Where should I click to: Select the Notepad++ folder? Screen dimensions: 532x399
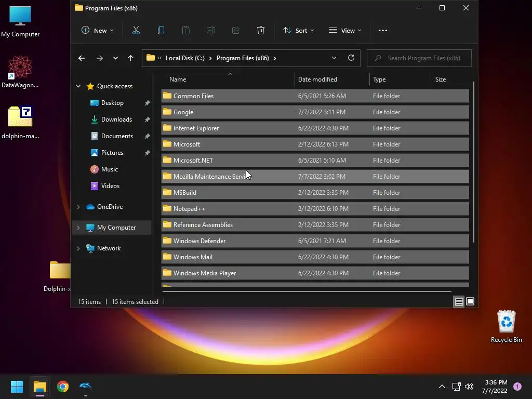point(315,209)
